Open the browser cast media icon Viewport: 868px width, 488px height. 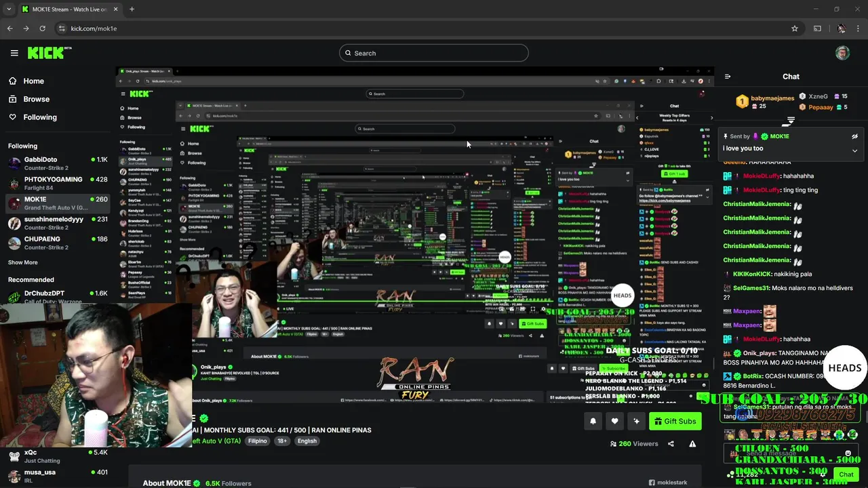tap(817, 28)
